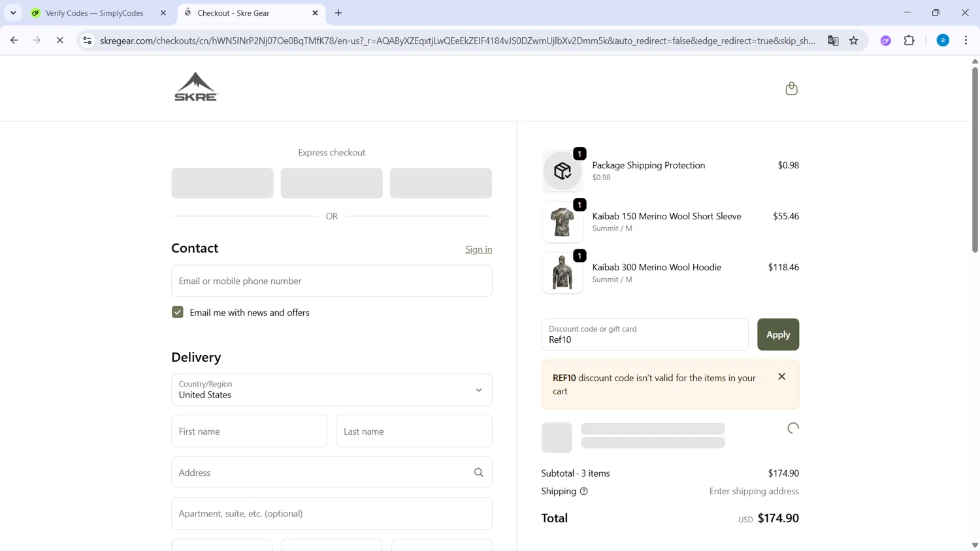Click the $55.46 short sleeve price
The width and height of the screenshot is (980, 551).
[786, 216]
